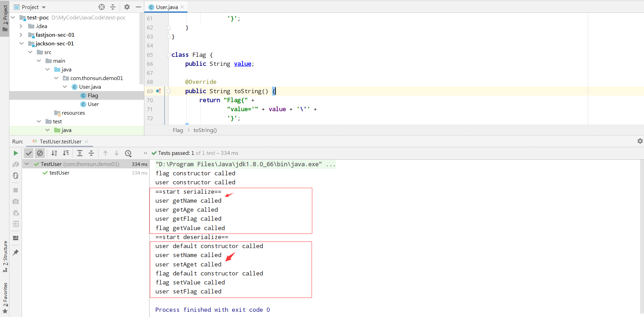
Task: Toggle show ignored tests
Action: pos(40,153)
